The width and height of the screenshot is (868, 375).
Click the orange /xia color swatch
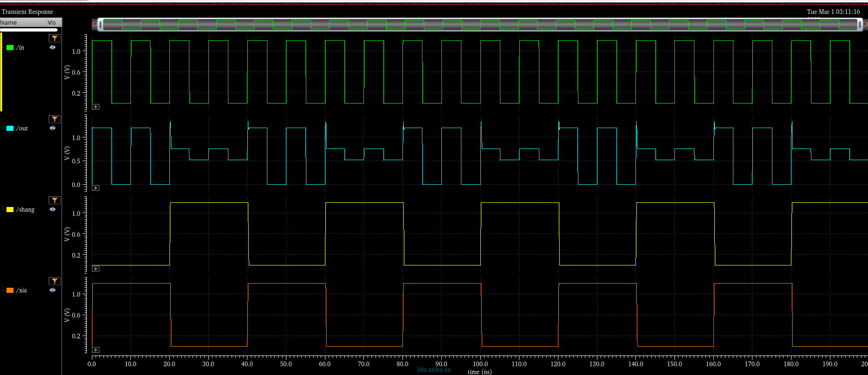pyautogui.click(x=10, y=291)
